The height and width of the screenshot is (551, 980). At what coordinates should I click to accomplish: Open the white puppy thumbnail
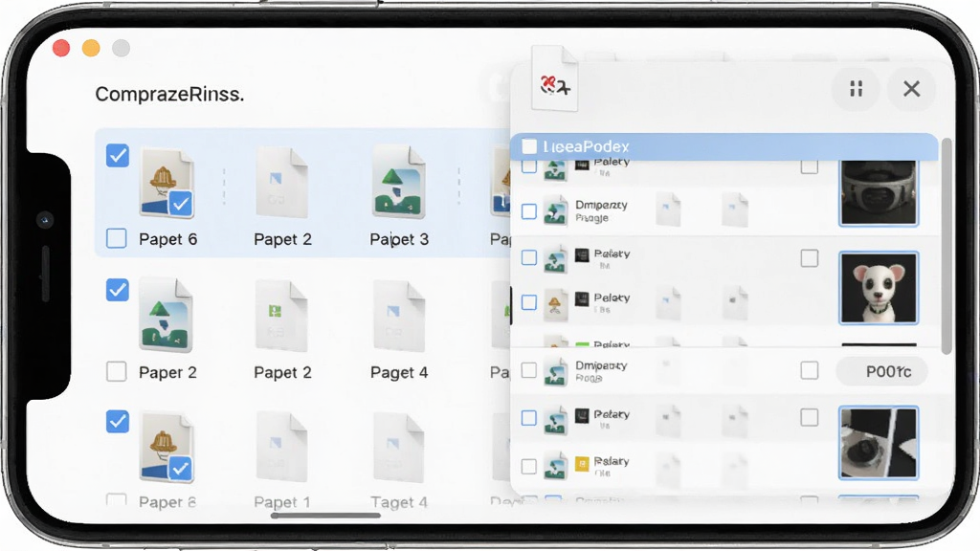pyautogui.click(x=879, y=288)
